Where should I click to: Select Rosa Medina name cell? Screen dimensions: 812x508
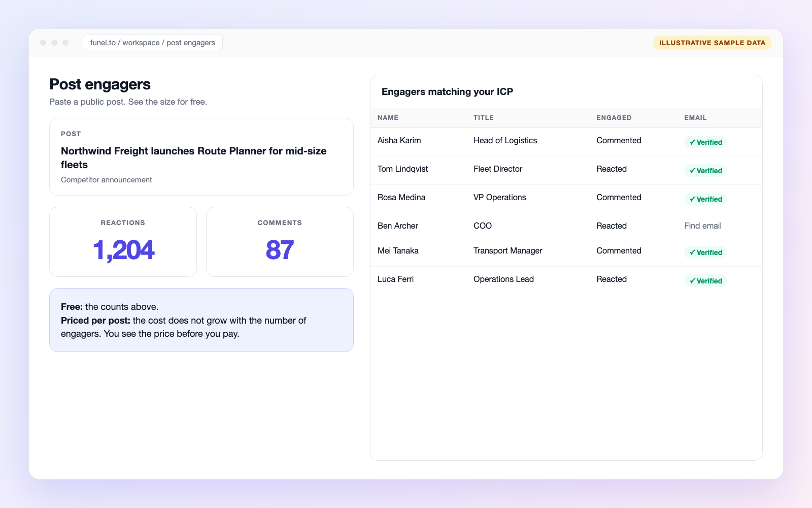pos(401,198)
